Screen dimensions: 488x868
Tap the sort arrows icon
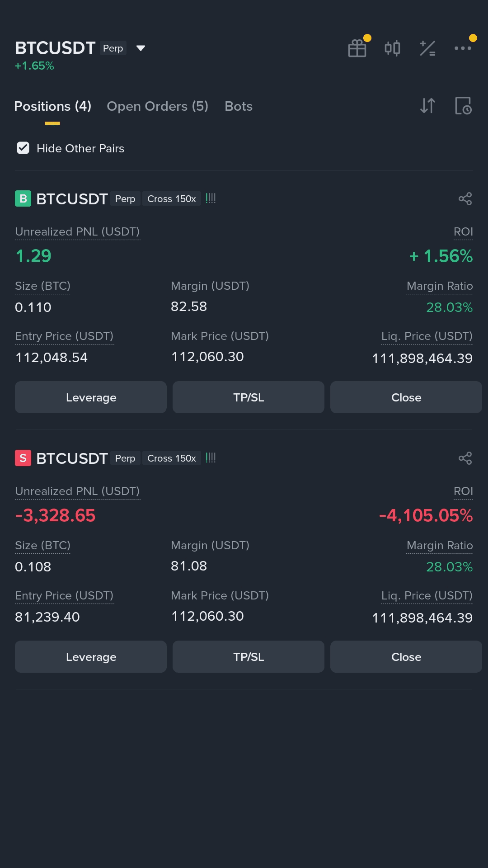click(427, 106)
